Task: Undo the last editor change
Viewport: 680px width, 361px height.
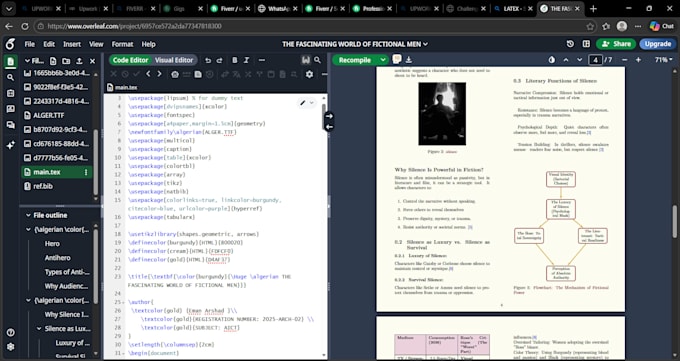Action: [208, 60]
